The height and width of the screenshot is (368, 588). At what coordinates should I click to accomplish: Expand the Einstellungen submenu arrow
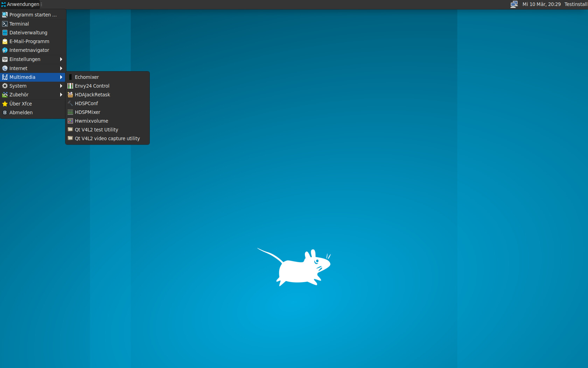(x=61, y=59)
